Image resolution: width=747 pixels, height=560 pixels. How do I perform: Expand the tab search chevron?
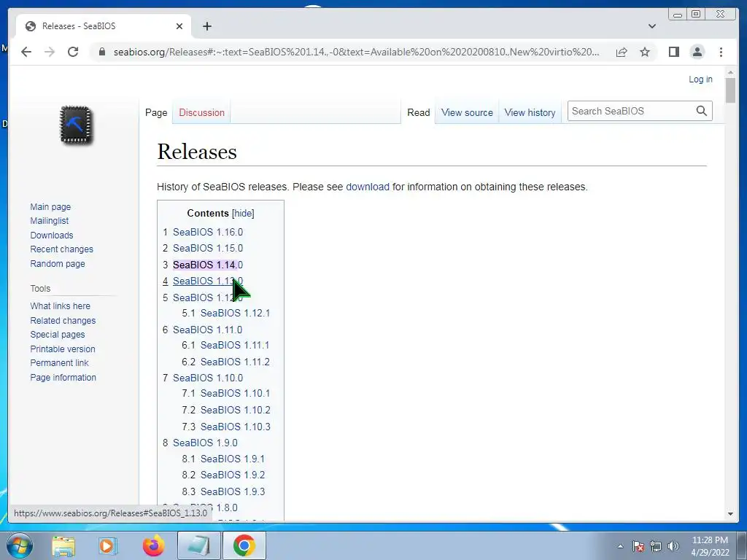[651, 26]
